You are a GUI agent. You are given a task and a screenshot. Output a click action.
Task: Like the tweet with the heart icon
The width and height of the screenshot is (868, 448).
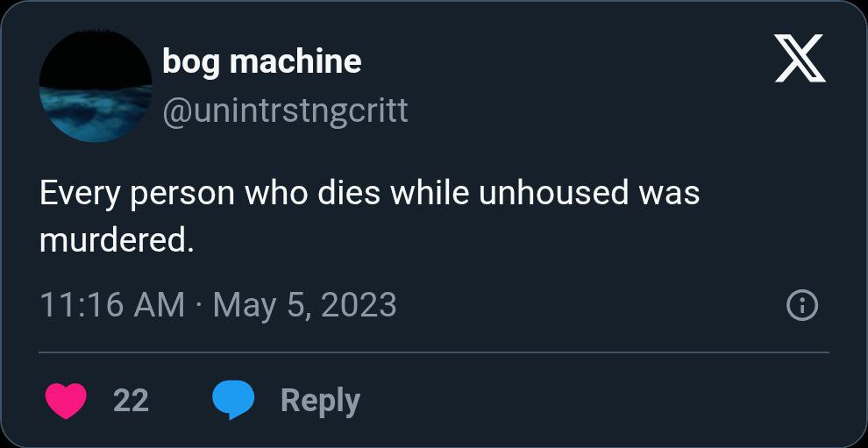65,401
